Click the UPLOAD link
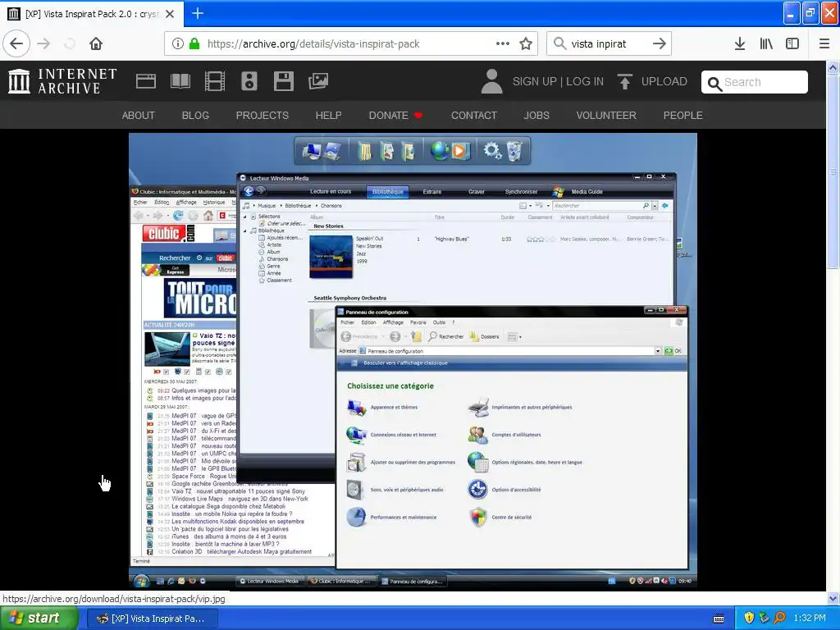The height and width of the screenshot is (630, 840). point(664,81)
